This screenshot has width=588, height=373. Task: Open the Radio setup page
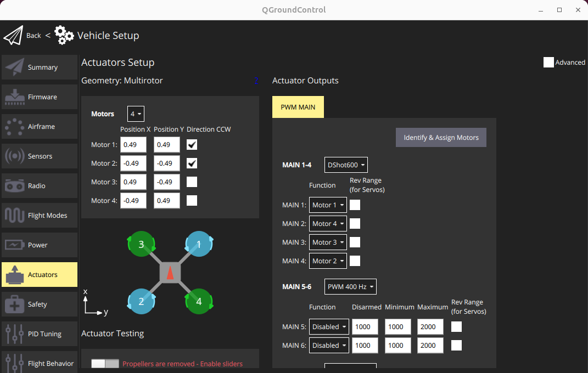tap(40, 186)
